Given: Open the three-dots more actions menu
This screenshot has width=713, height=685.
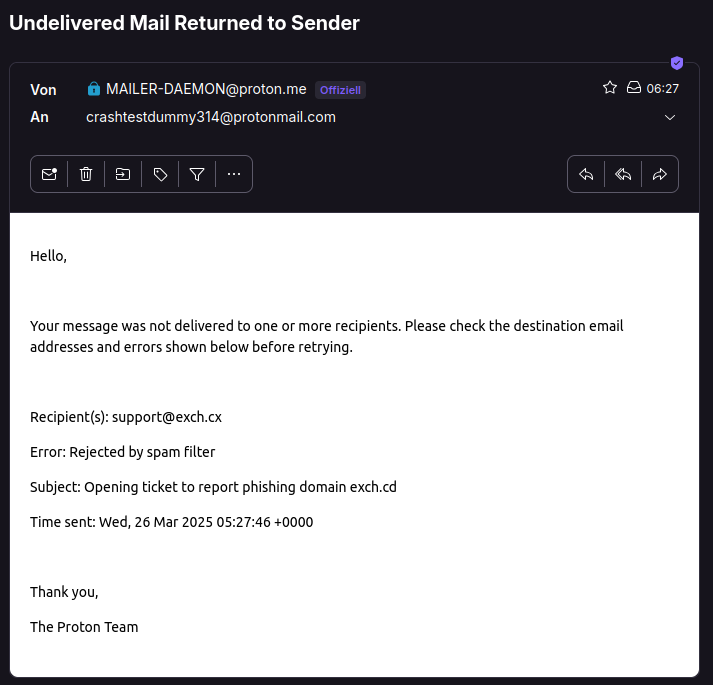Looking at the screenshot, I should pyautogui.click(x=234, y=174).
